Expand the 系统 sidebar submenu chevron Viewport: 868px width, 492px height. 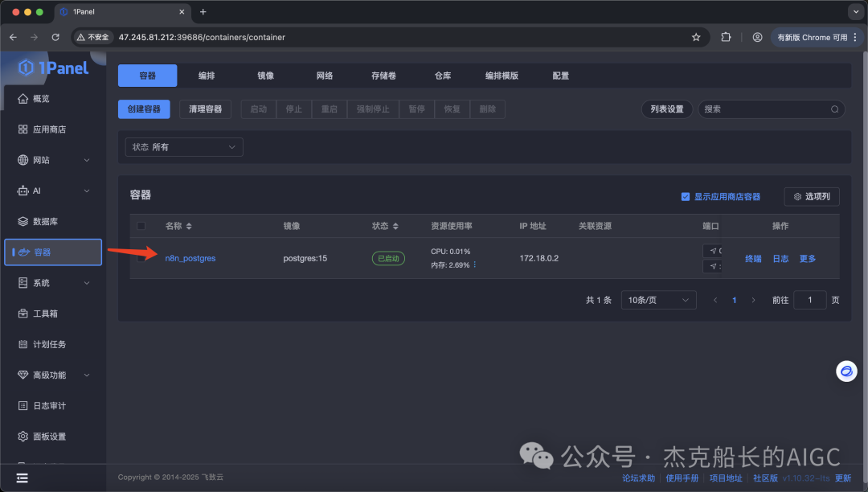tap(87, 283)
